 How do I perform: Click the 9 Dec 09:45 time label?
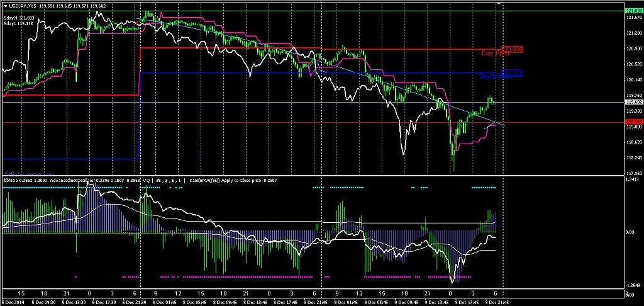point(406,301)
